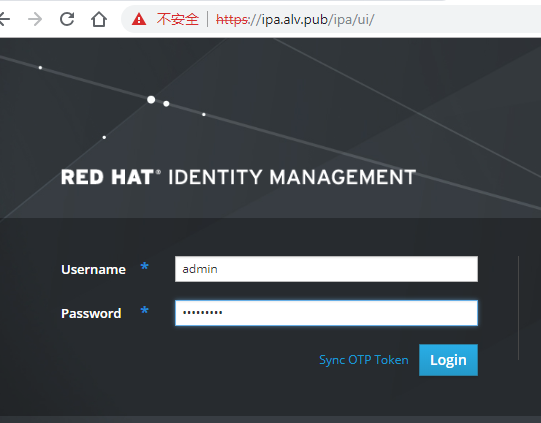Click the red warning triangle security icon
The width and height of the screenshot is (541, 423).
coord(139,19)
